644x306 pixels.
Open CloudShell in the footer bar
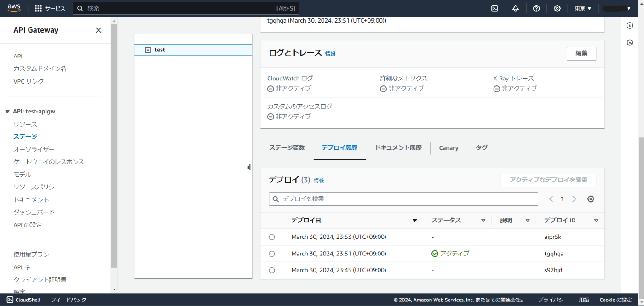pos(23,300)
